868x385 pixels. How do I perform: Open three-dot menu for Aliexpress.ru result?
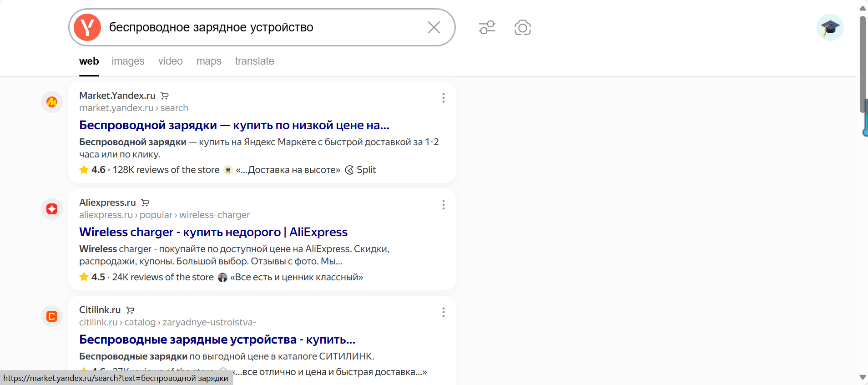[x=444, y=205]
